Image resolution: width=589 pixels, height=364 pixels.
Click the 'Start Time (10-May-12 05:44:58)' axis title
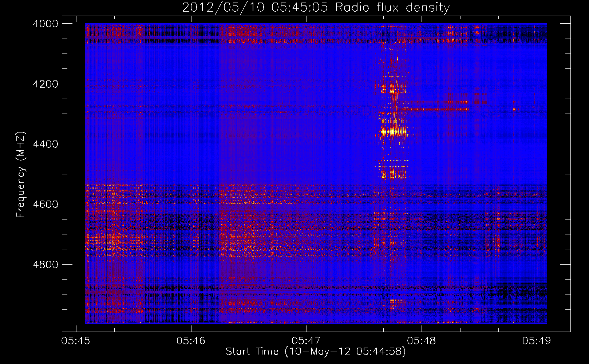tap(316, 352)
